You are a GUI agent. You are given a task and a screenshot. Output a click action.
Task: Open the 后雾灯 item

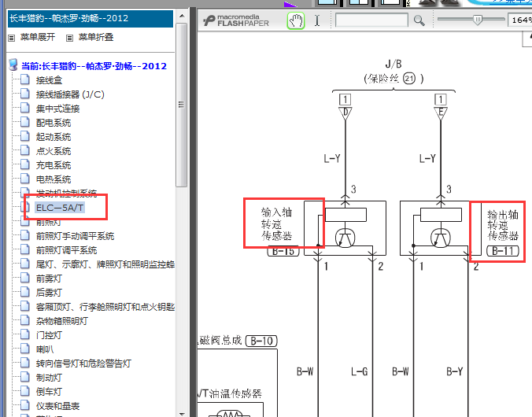49,293
